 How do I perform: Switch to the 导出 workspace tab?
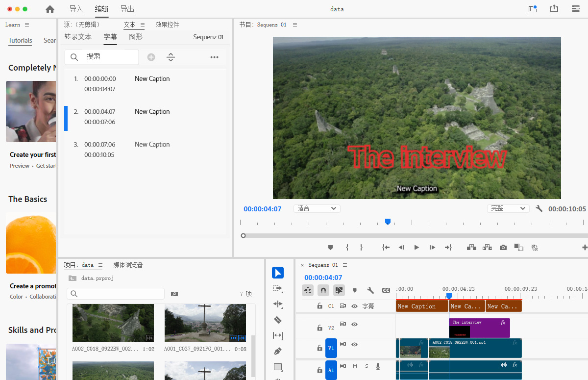(x=127, y=9)
